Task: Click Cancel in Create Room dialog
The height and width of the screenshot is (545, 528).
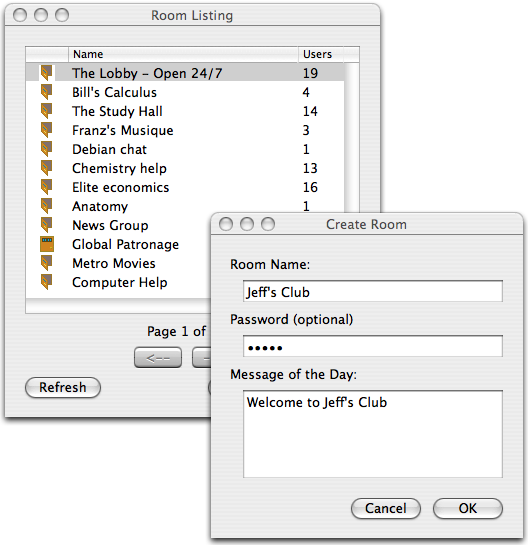Action: point(386,509)
